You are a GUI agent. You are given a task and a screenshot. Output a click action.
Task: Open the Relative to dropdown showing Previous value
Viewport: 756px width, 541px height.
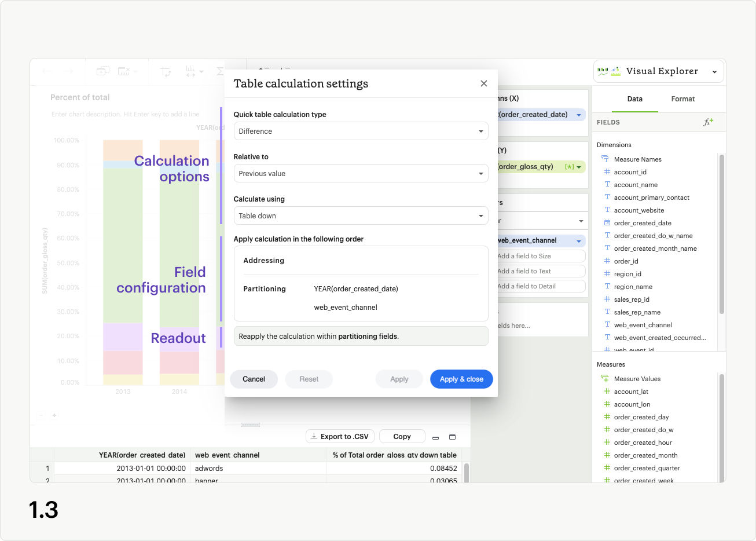coord(361,173)
